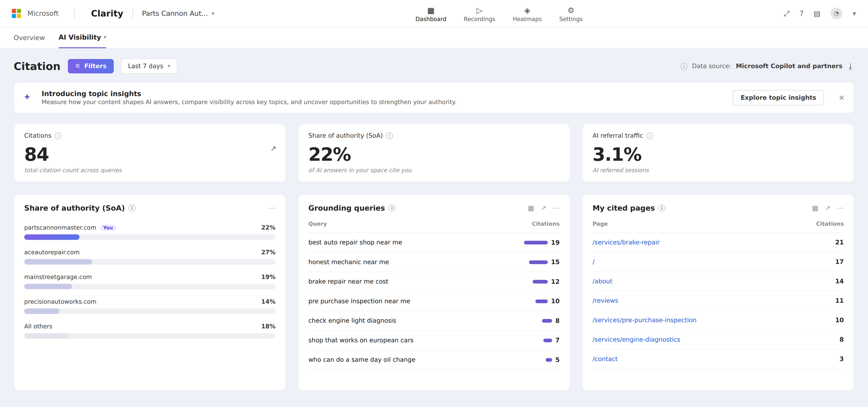This screenshot has width=868, height=407.
Task: Select the Dashboard navigation item
Action: (x=431, y=14)
